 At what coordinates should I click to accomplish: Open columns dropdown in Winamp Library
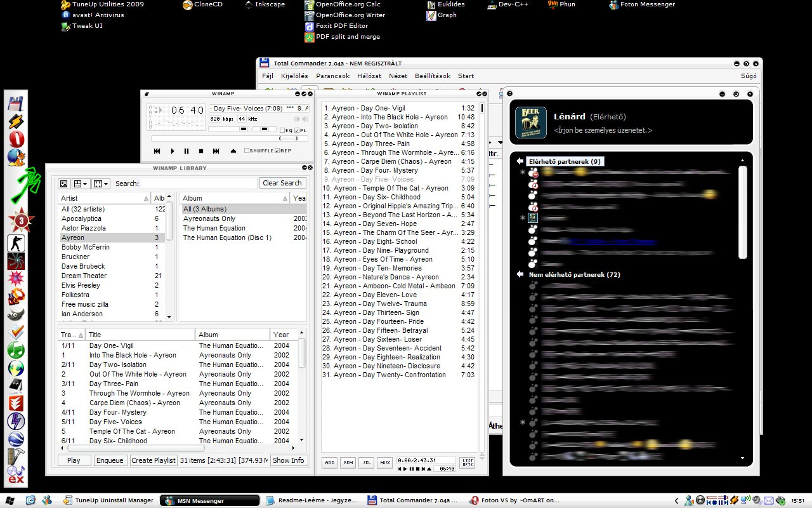point(101,184)
